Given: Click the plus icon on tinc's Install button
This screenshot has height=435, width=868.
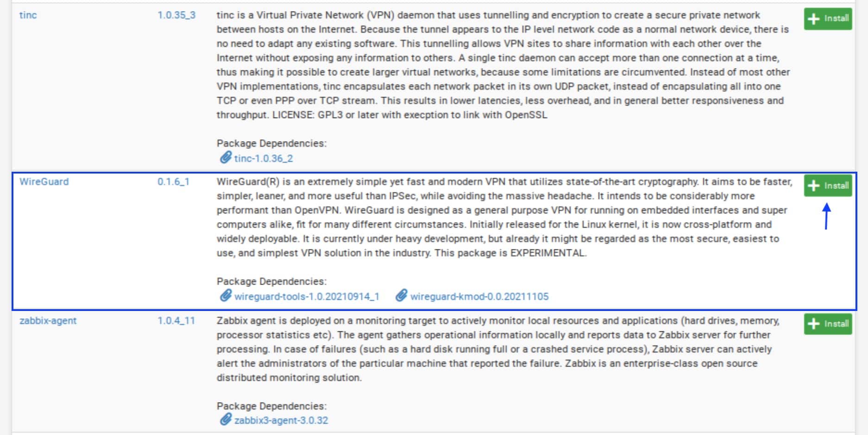Looking at the screenshot, I should [813, 19].
